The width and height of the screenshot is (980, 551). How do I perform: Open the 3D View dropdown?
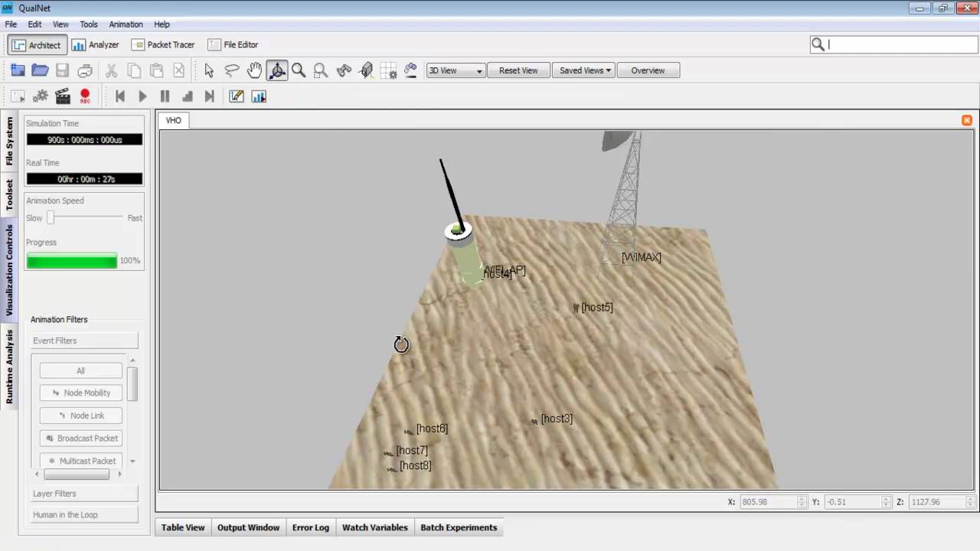pos(456,70)
